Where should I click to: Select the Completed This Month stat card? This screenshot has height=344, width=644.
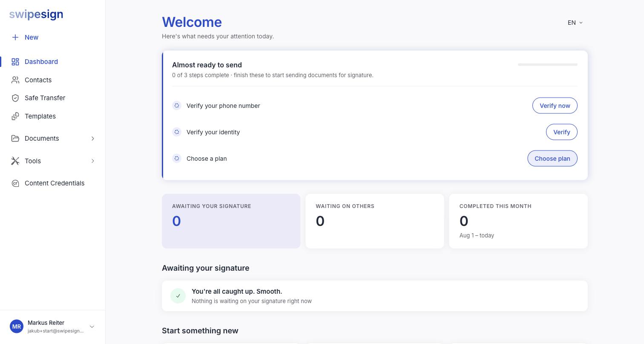pyautogui.click(x=518, y=221)
